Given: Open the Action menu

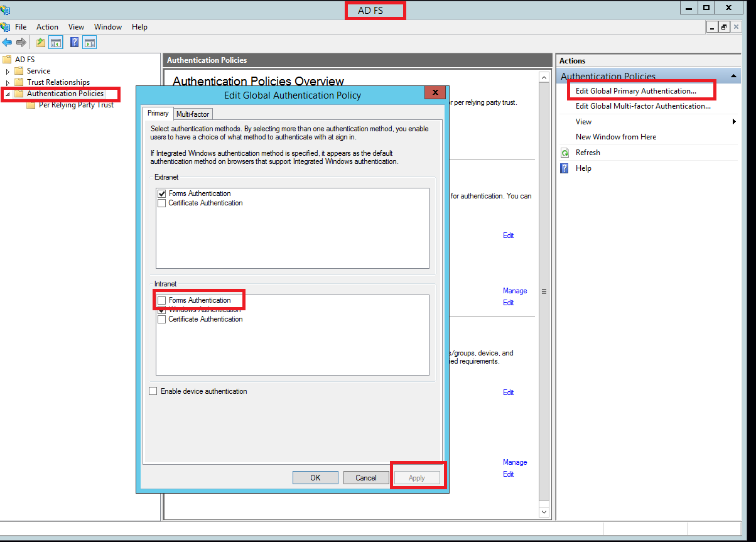Looking at the screenshot, I should [47, 27].
